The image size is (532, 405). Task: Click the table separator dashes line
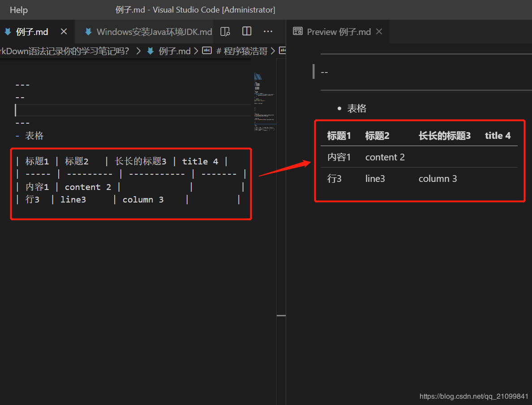131,174
